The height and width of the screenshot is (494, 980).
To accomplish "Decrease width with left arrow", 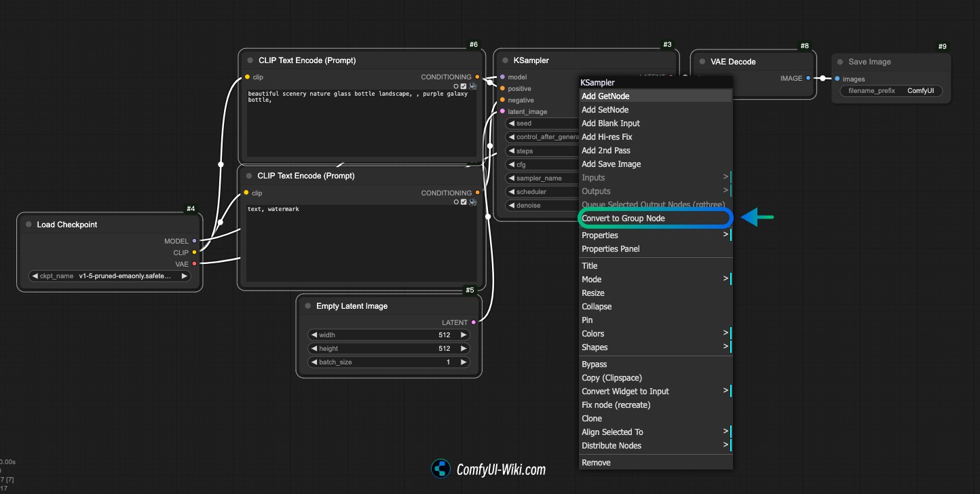I will pos(314,335).
